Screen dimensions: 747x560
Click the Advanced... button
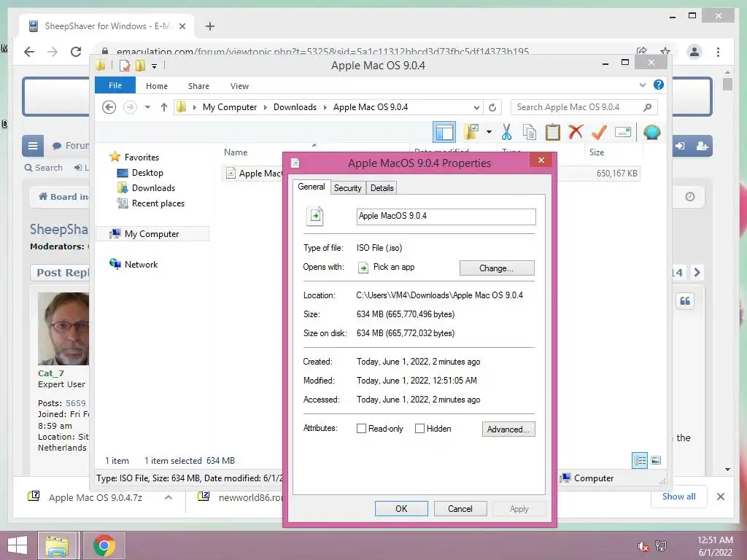coord(508,429)
